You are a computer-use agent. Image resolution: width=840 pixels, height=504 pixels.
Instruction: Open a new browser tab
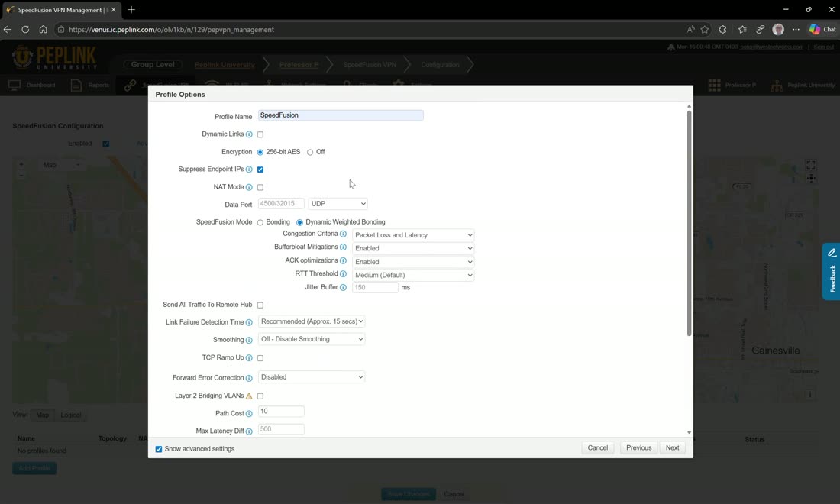click(131, 10)
